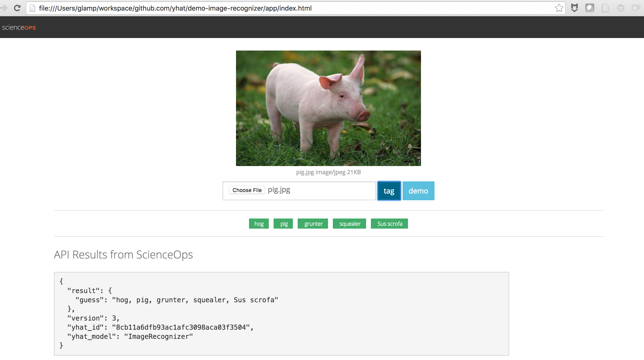644x360 pixels.
Task: Click the video chat extension icon
Action: coord(635,8)
